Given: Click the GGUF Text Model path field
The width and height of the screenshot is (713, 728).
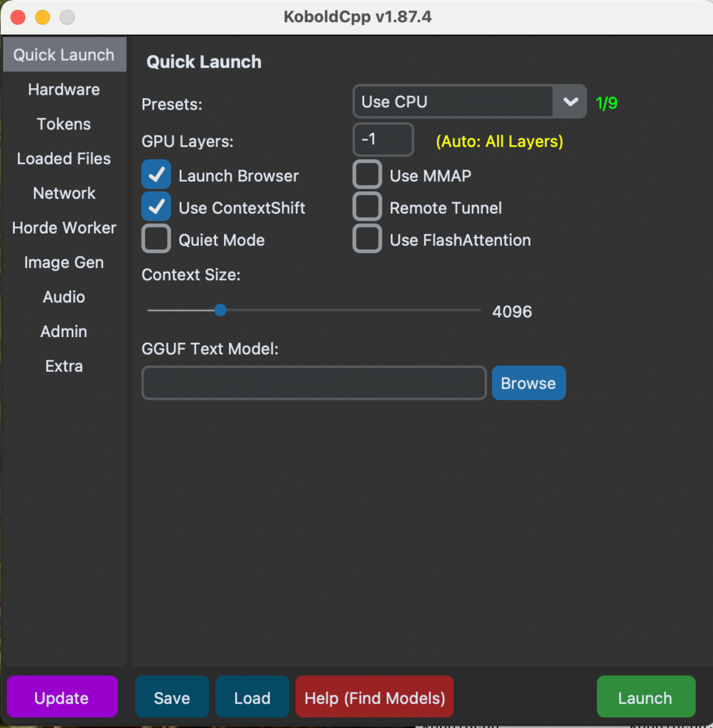Looking at the screenshot, I should coord(314,383).
